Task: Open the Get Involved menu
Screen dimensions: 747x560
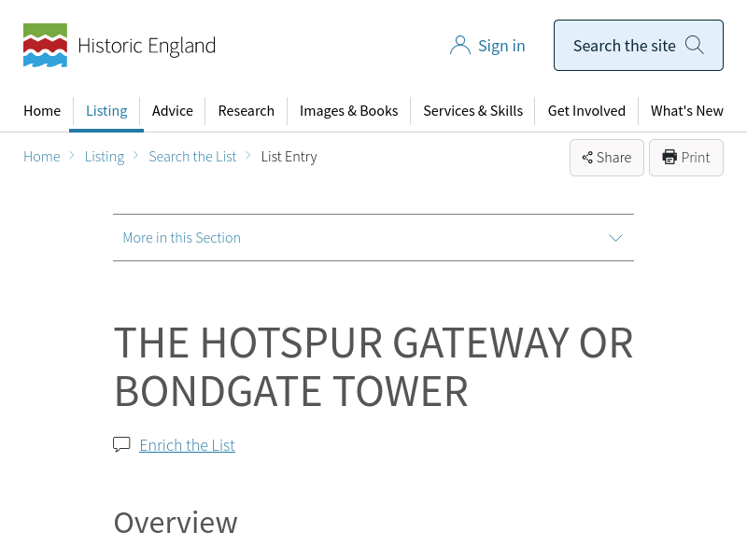Action: 586,111
